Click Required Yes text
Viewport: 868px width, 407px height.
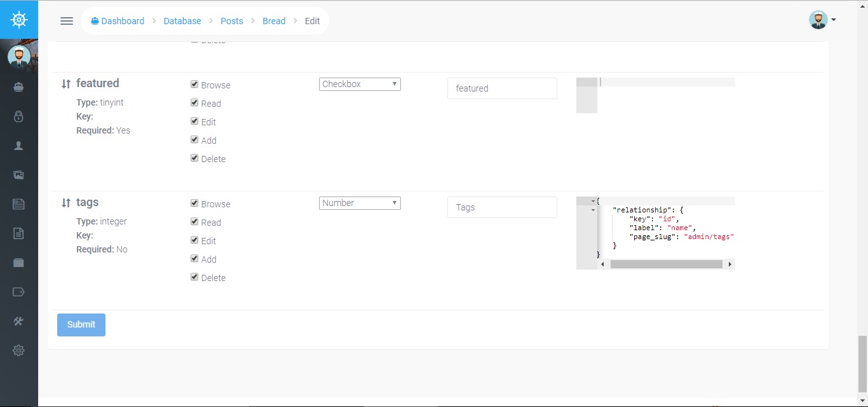[103, 130]
